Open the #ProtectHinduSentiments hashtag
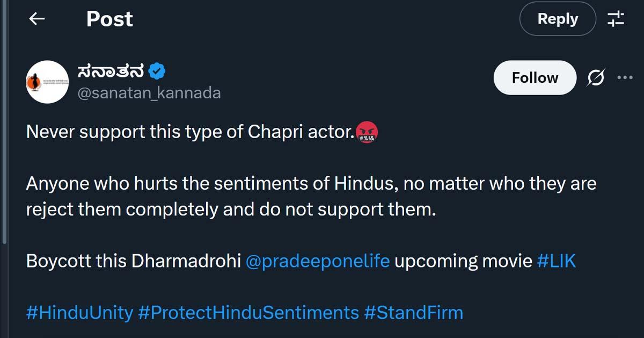Screen dimensions: 644x338 pyautogui.click(x=248, y=312)
